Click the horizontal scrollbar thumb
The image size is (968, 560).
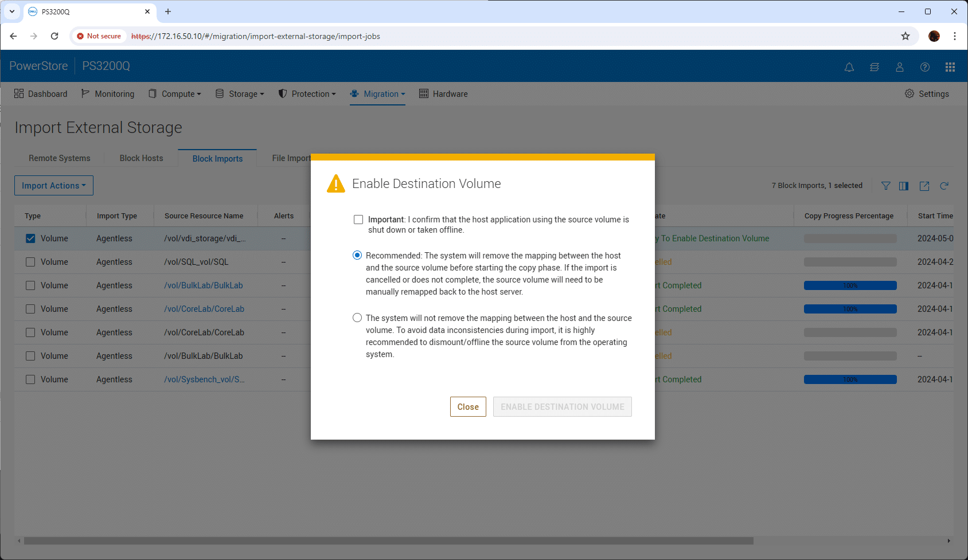[x=389, y=541]
